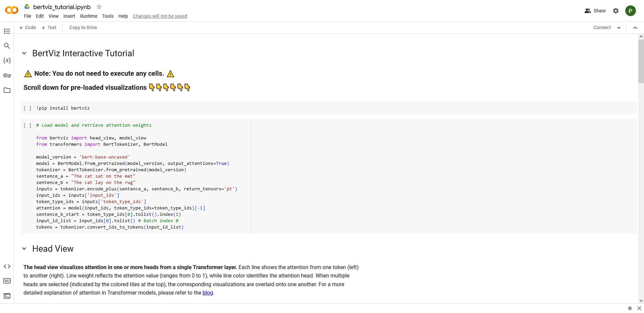Open the View menu
The image size is (644, 313).
click(53, 16)
